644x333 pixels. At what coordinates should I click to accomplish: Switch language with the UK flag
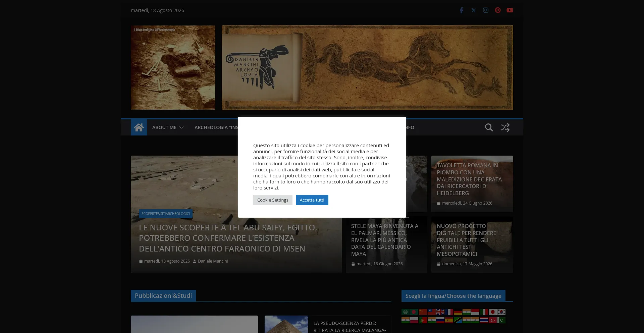[x=440, y=312]
